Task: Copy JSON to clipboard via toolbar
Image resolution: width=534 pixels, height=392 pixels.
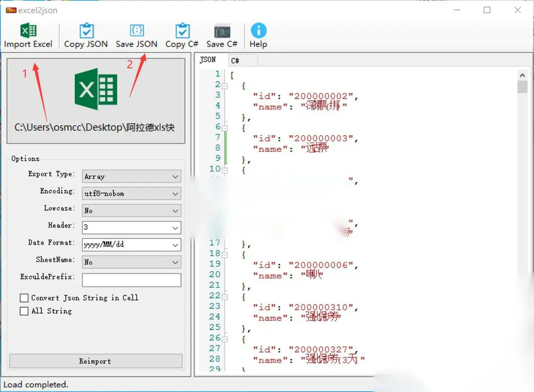Action: [x=86, y=35]
